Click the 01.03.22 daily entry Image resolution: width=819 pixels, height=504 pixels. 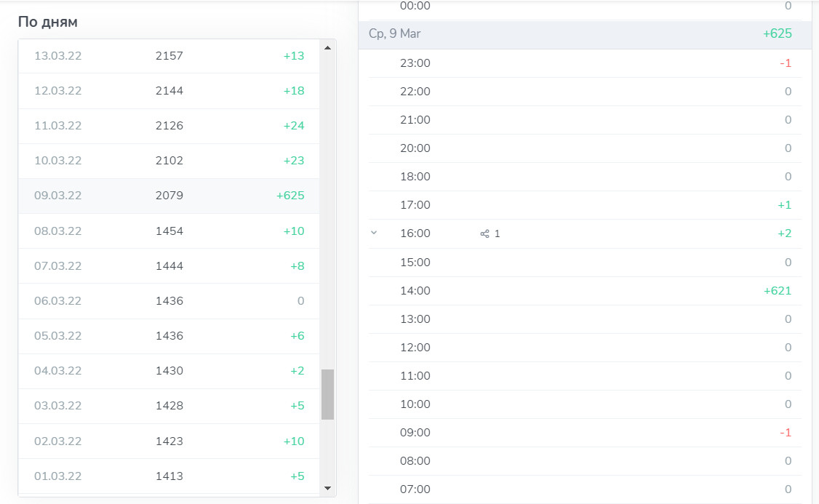tap(169, 476)
